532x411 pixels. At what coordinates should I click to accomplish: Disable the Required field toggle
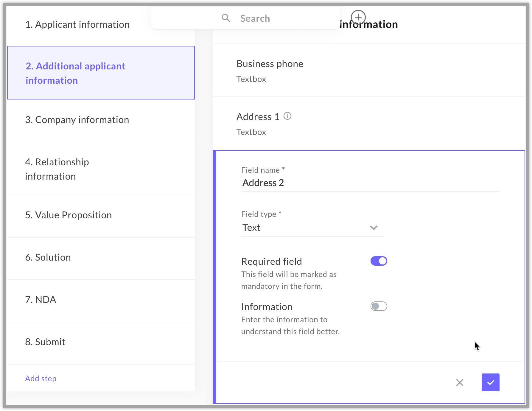tap(379, 261)
